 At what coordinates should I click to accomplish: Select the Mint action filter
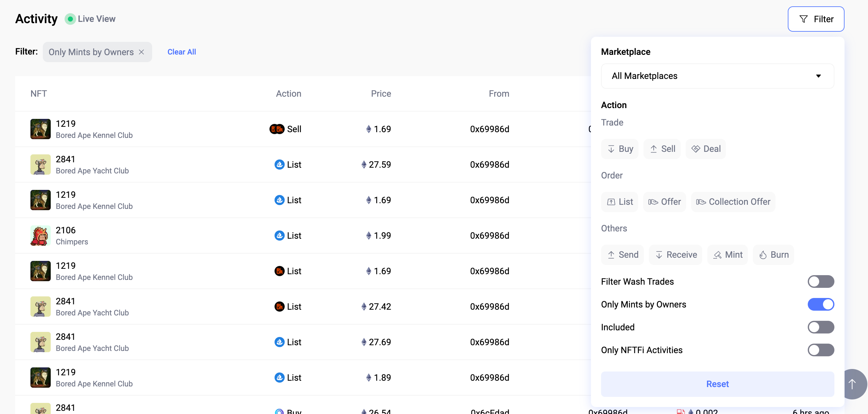727,254
